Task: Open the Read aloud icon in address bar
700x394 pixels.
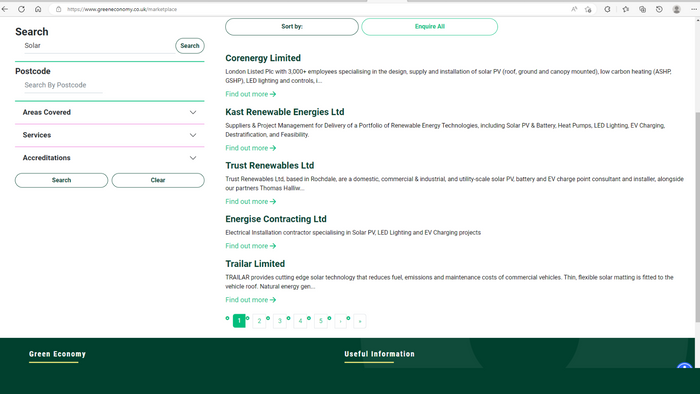Action: [574, 9]
